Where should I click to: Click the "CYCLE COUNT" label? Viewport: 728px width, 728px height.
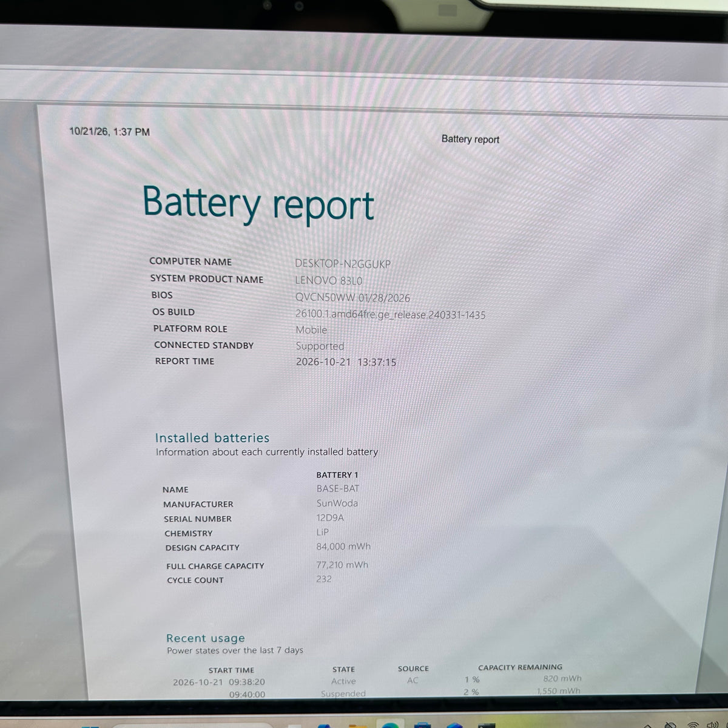point(195,581)
